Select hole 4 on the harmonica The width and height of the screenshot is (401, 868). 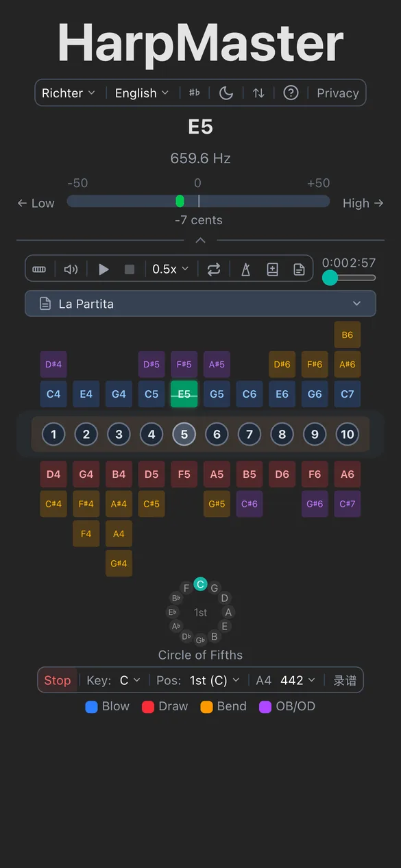[x=151, y=434]
